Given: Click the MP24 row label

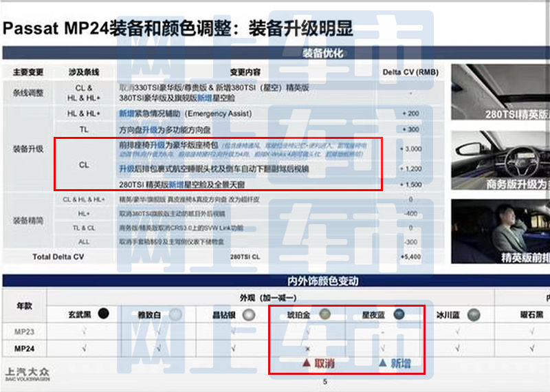Looking at the screenshot, I should click(24, 349).
